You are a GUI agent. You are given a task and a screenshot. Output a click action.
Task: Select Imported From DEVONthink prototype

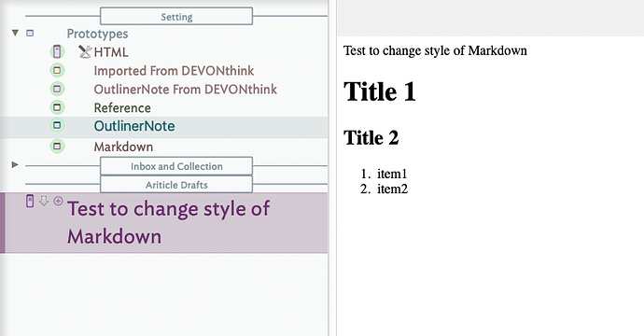tap(174, 71)
